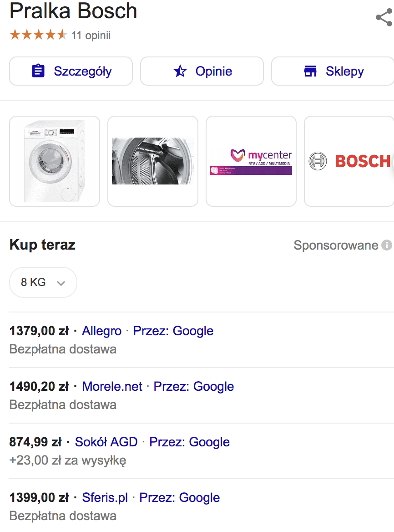Screen dimensions: 394x532
Task: Click the share icon
Action: [x=384, y=18]
